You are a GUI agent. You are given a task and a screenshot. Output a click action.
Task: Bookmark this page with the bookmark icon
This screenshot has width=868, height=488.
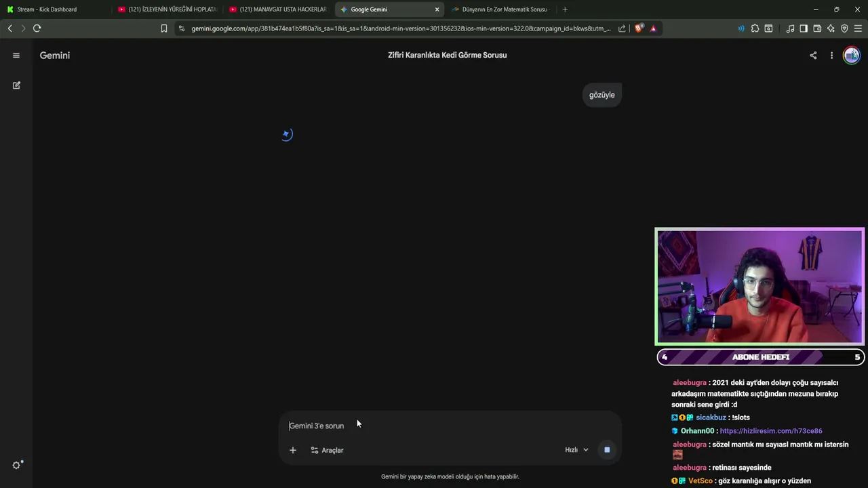click(163, 28)
